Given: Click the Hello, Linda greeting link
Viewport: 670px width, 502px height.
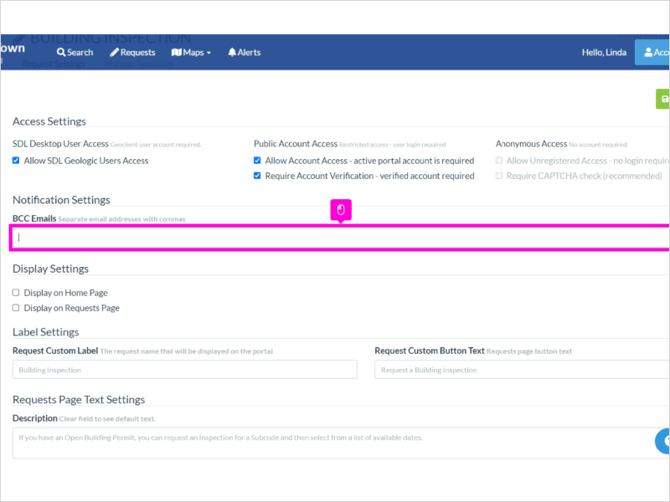Looking at the screenshot, I should coord(604,53).
